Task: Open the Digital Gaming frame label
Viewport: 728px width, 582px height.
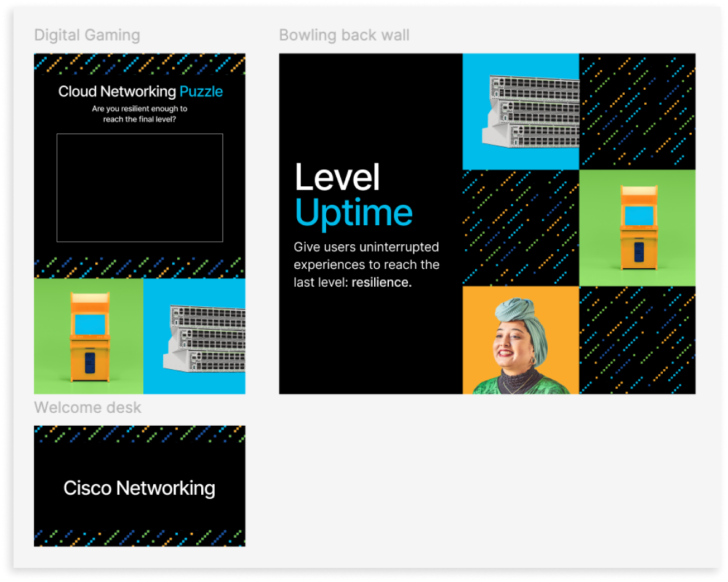Action: 87,35
